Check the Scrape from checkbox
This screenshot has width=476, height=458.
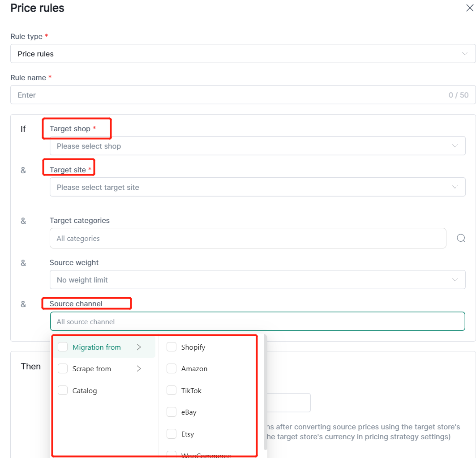point(63,369)
